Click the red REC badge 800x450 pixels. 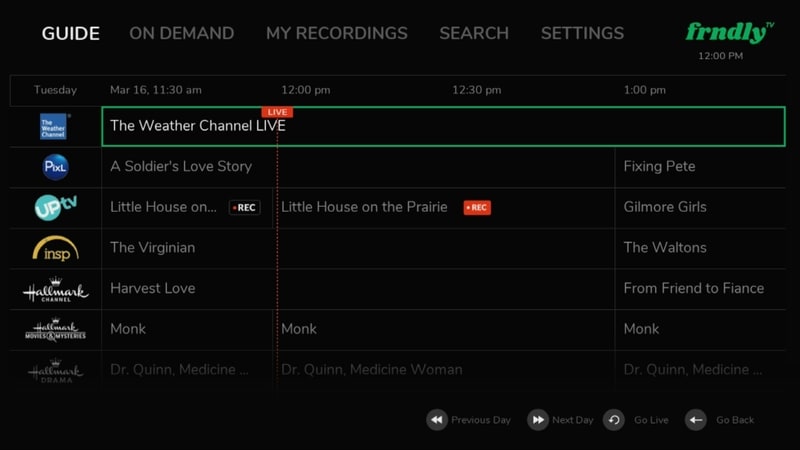tap(477, 208)
